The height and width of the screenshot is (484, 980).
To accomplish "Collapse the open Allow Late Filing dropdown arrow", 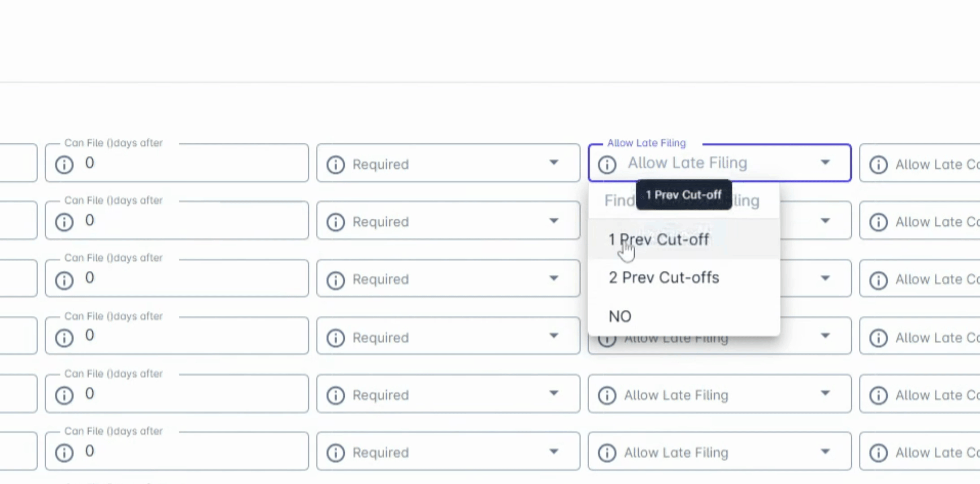I will (x=825, y=162).
